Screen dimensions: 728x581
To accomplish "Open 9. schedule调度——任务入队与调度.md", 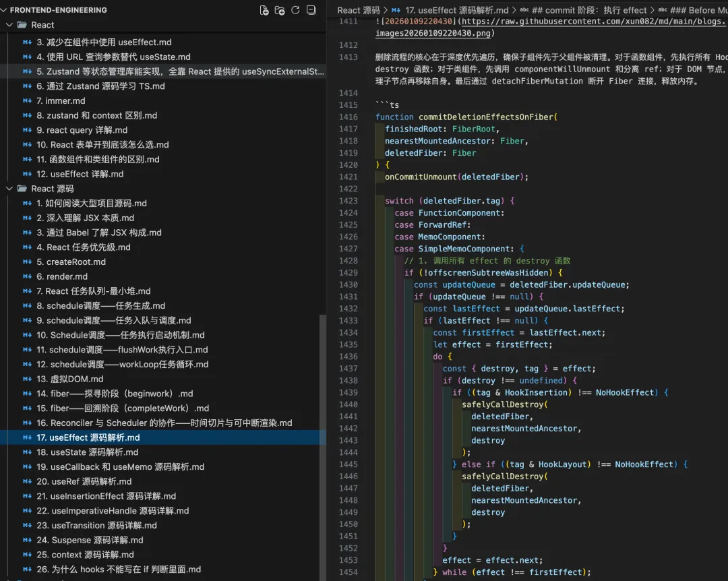I will point(163,320).
